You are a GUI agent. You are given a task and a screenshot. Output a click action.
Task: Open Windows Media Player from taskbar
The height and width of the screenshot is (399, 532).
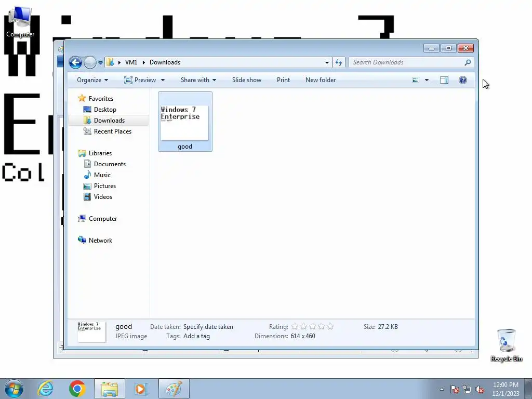tap(141, 389)
